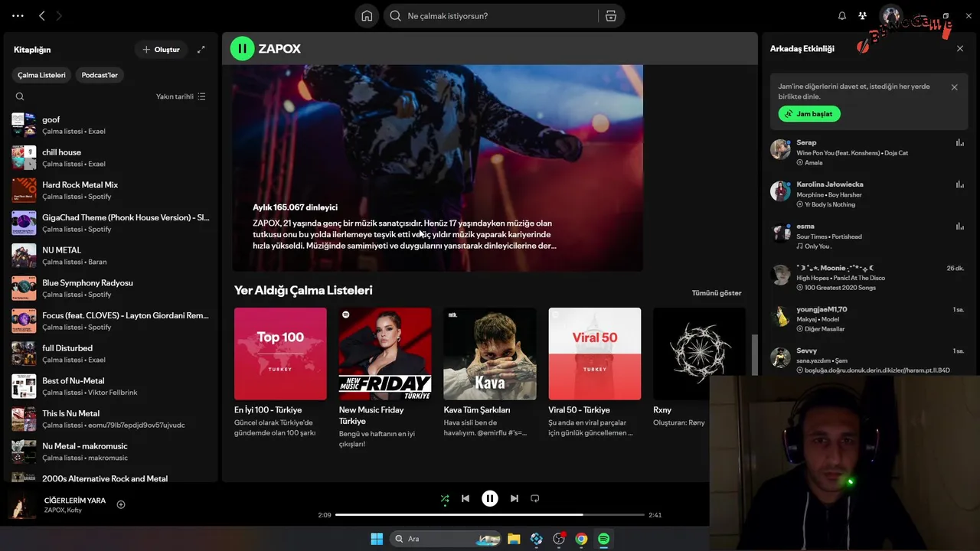Screen dimensions: 980x551
Task: Open youngjaeM1,70's activity entry
Action: click(x=868, y=319)
